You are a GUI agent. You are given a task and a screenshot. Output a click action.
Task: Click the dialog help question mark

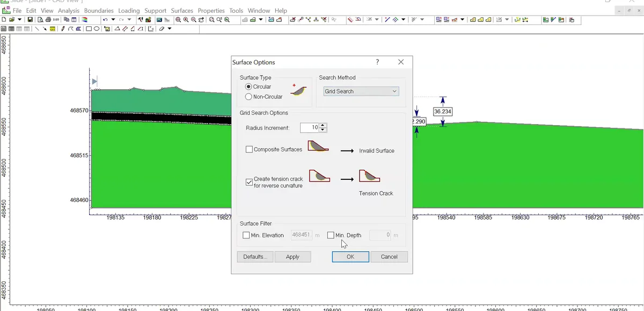pos(378,62)
